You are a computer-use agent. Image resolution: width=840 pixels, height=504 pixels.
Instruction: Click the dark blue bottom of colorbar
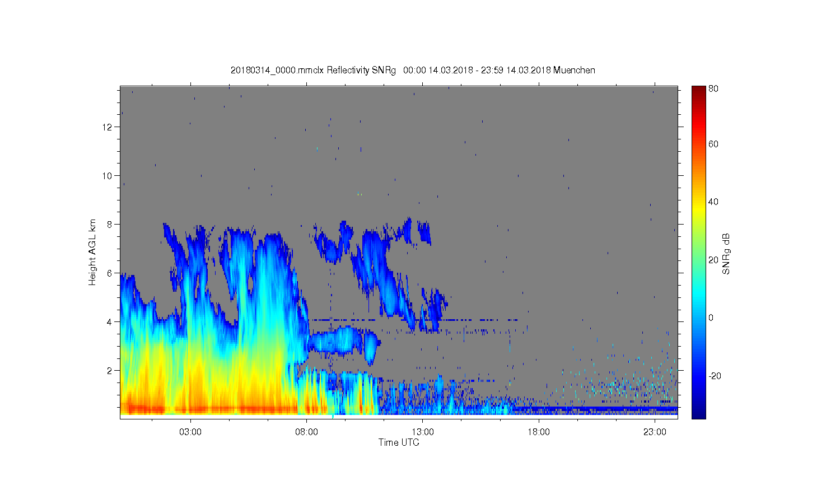(698, 413)
